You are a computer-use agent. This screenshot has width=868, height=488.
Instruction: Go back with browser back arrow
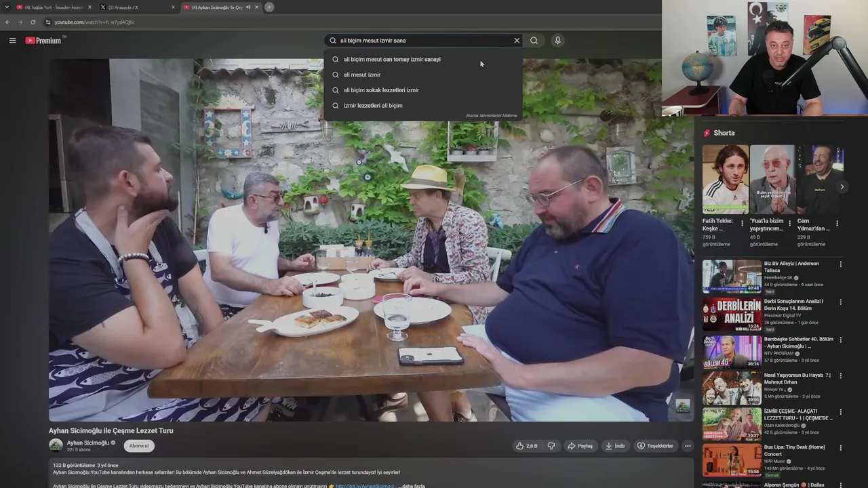click(7, 22)
